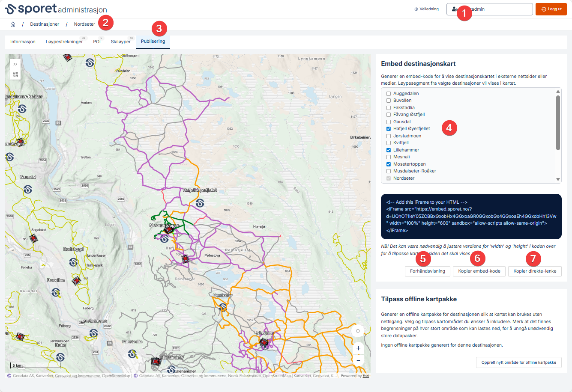Disable the Mosetertoppen checkbox
Viewport: 572px width, 392px height.
pyautogui.click(x=389, y=164)
